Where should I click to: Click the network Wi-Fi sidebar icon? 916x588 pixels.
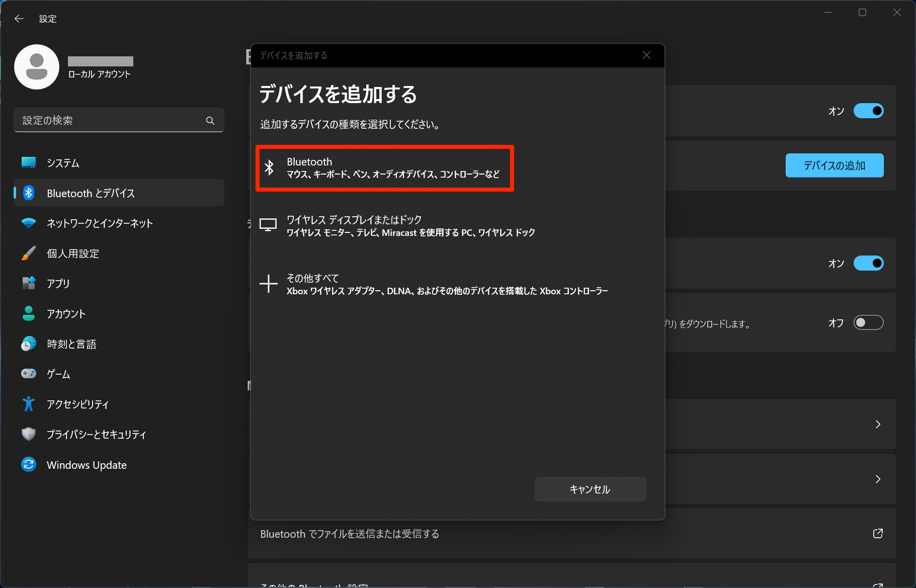point(29,223)
